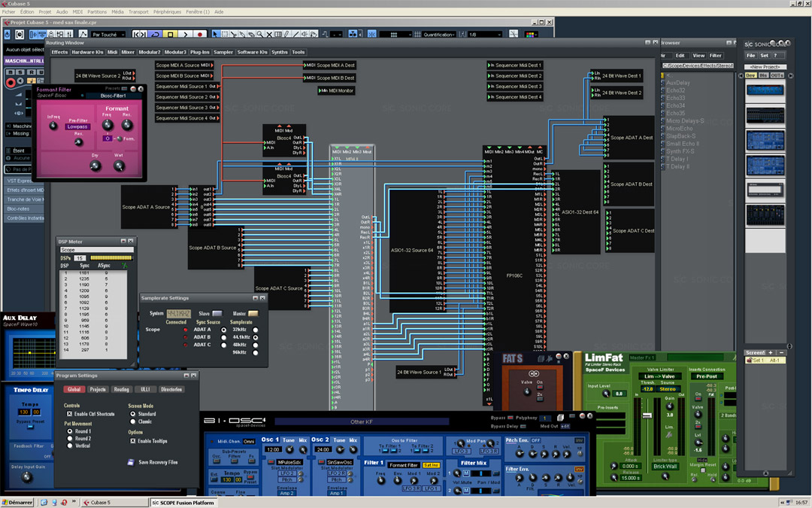Viewport: 812px width, 508px height.
Task: Click the Set button in the SCOPE panel
Action: click(765, 56)
